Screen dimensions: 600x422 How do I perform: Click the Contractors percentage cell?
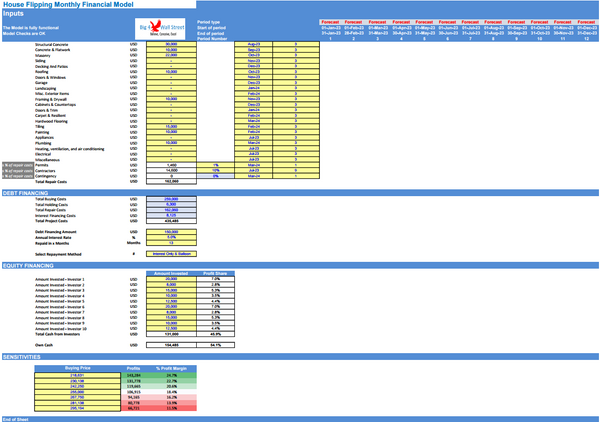[x=214, y=170]
